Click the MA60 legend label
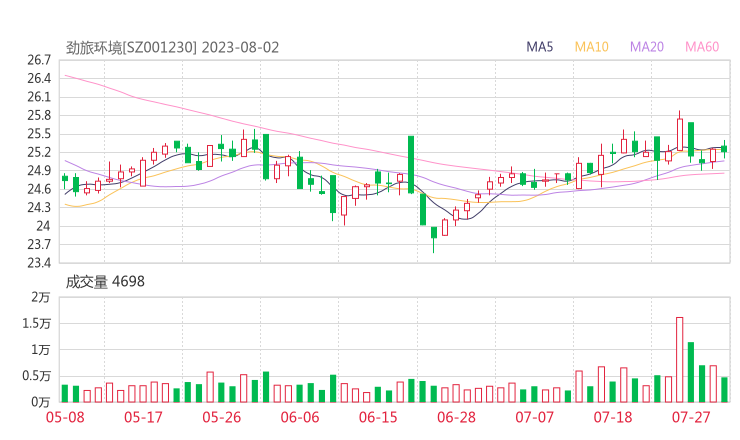The image size is (740, 440). point(702,47)
